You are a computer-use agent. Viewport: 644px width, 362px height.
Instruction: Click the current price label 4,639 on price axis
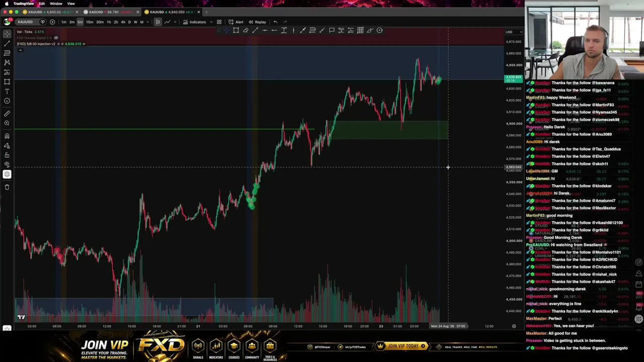click(513, 78)
